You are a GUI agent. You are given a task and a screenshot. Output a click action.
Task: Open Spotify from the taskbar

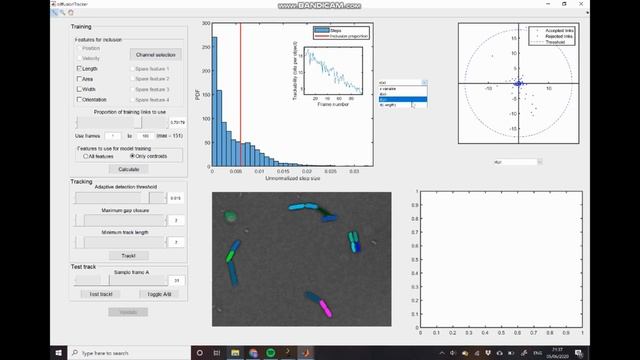click(271, 353)
